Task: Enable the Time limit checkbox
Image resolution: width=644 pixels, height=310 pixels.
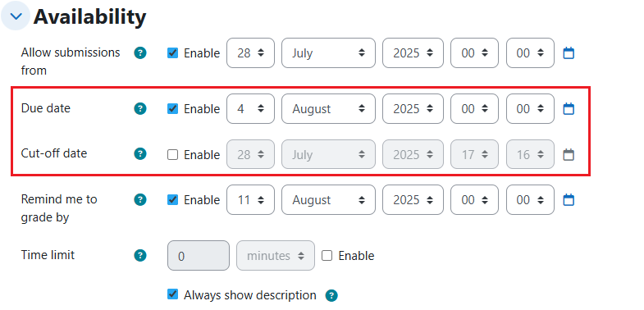Action: tap(327, 256)
